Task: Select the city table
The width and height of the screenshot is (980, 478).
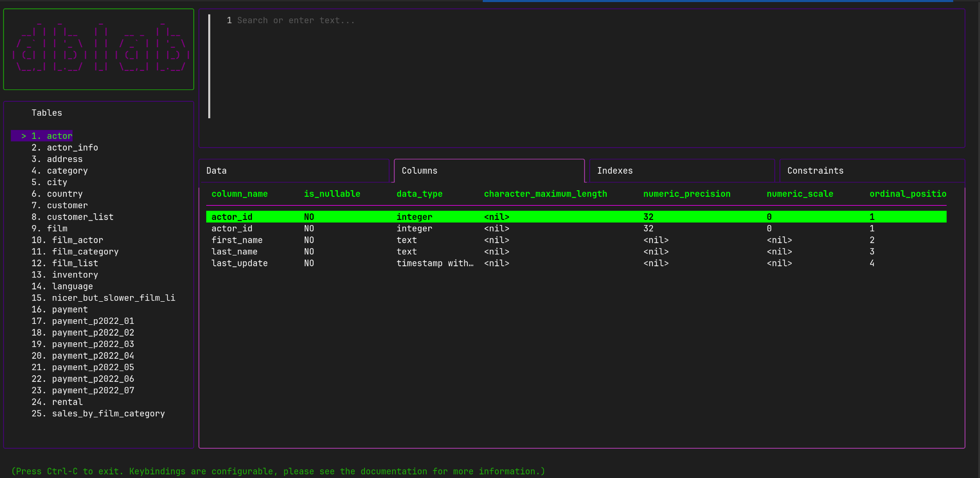Action: tap(49, 182)
